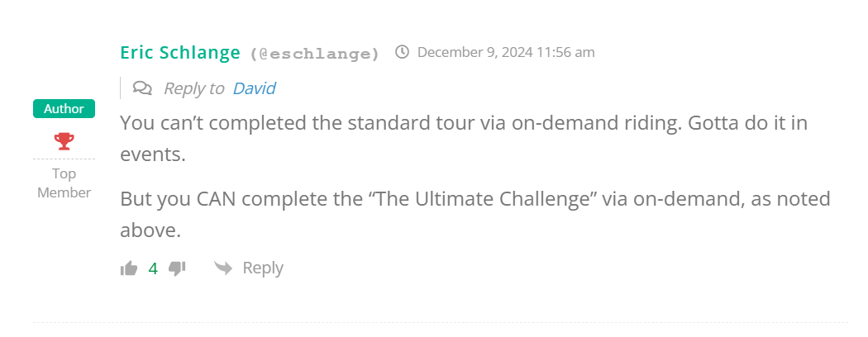Open the December 9, 2024 timestamp permalink

[x=506, y=53]
